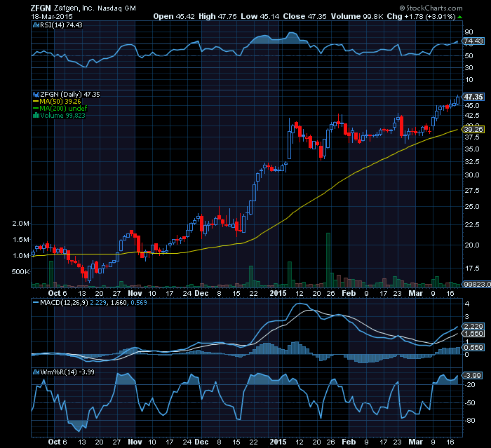Image resolution: width=491 pixels, height=448 pixels.
Task: Click the 1.660 signal line value tag
Action: [x=473, y=334]
